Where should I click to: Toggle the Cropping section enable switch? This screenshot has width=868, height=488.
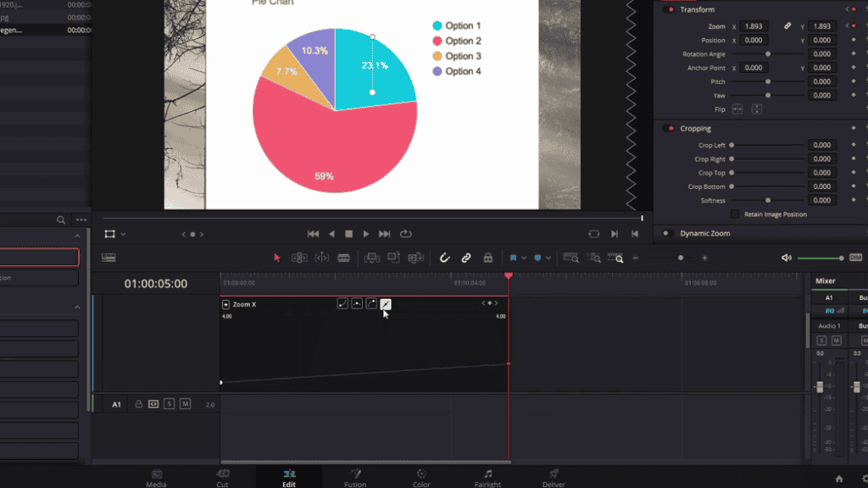pyautogui.click(x=669, y=129)
